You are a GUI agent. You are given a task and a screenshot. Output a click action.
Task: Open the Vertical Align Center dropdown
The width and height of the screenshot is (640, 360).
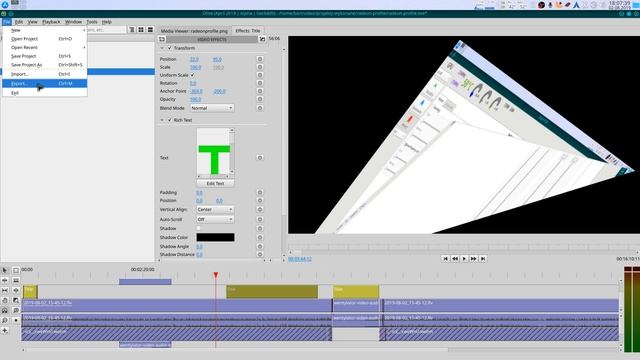[x=215, y=209]
